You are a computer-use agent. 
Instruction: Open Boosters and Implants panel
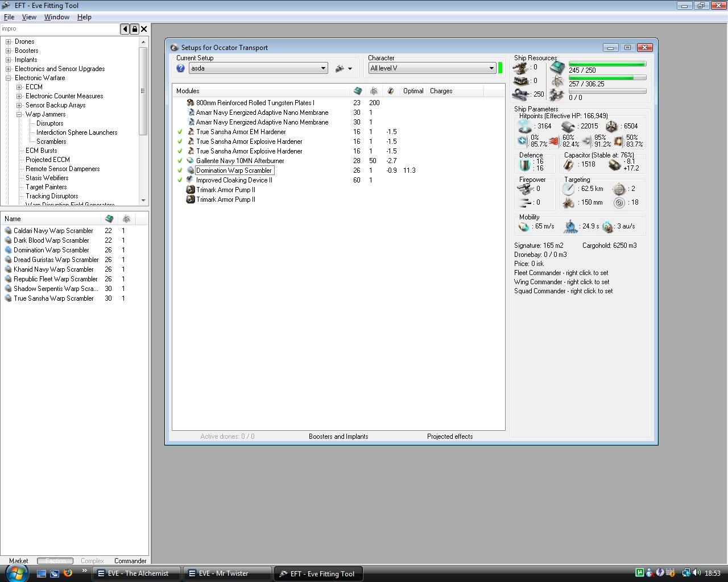tap(338, 436)
